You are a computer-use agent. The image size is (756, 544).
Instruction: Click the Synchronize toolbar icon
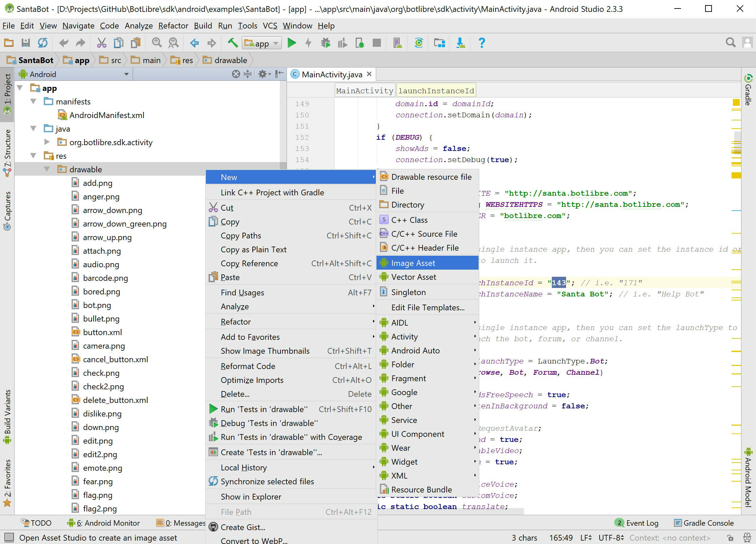[x=42, y=43]
